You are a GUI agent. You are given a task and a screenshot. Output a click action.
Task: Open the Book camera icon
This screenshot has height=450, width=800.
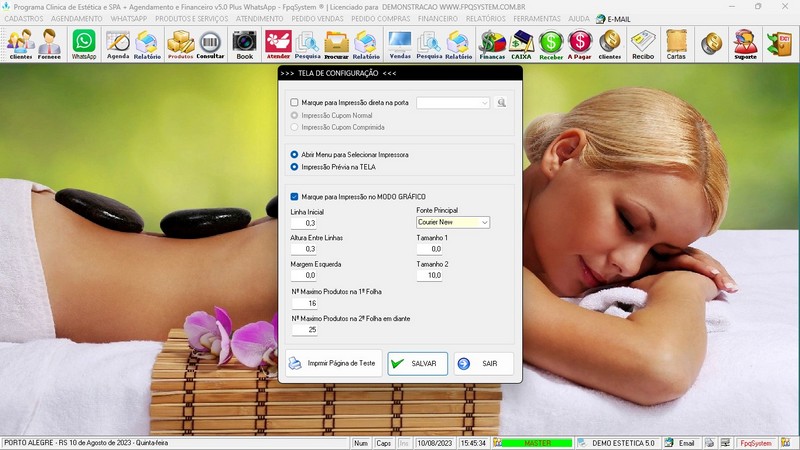244,44
